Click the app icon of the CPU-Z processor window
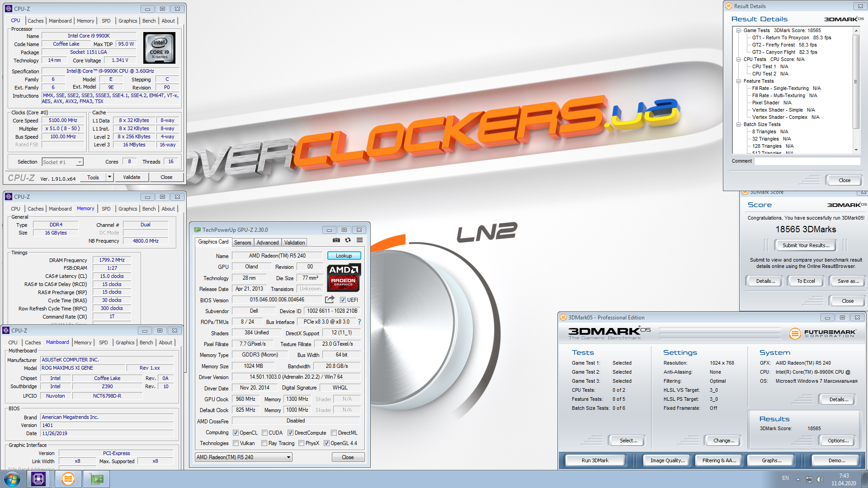 point(9,9)
